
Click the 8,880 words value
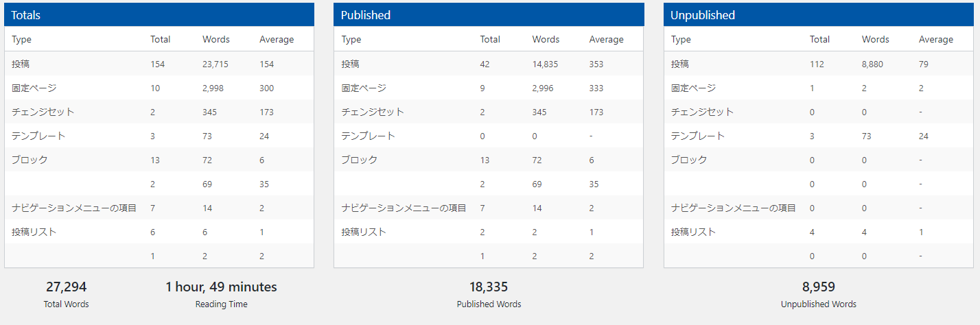click(873, 64)
